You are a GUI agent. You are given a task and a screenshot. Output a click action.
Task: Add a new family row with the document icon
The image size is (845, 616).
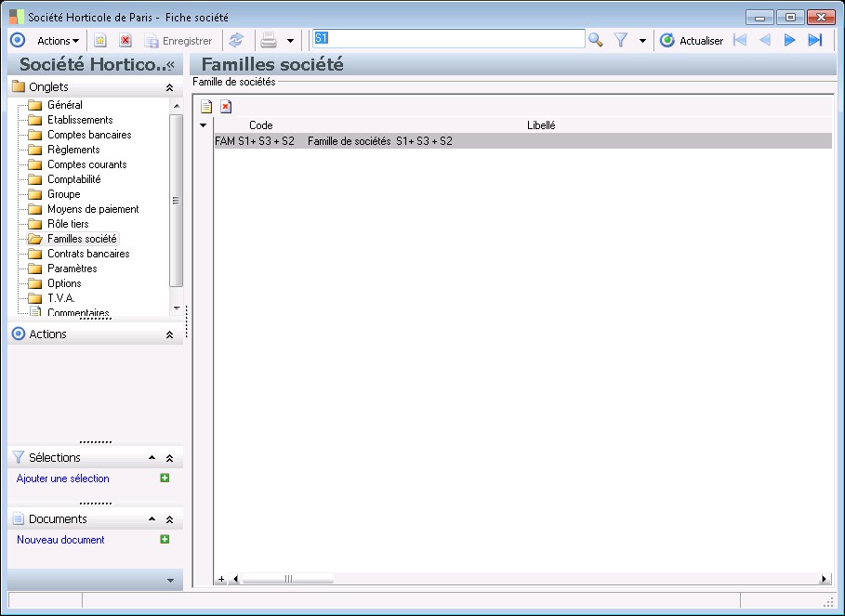tap(206, 107)
